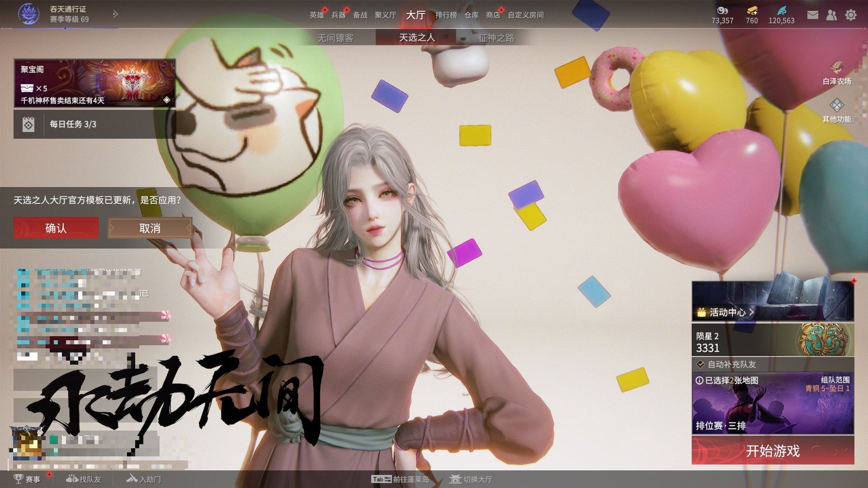The image size is (868, 488).
Task: Open the friends list icon
Action: coord(831,15)
